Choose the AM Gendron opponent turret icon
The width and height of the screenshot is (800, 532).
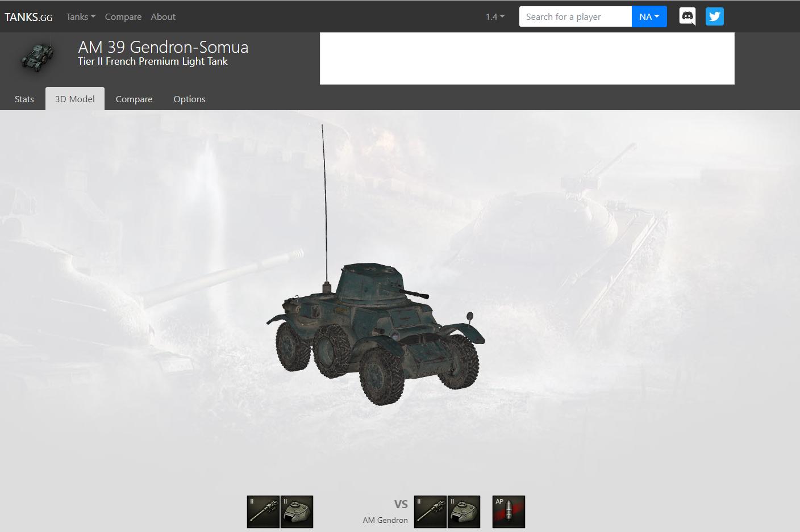click(464, 512)
